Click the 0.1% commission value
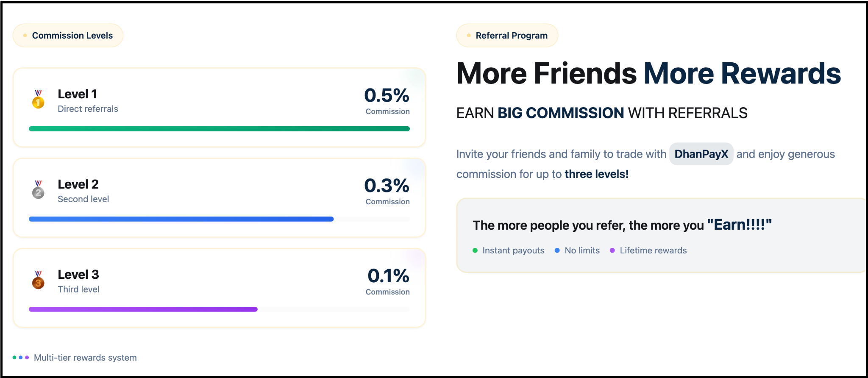 pos(388,276)
